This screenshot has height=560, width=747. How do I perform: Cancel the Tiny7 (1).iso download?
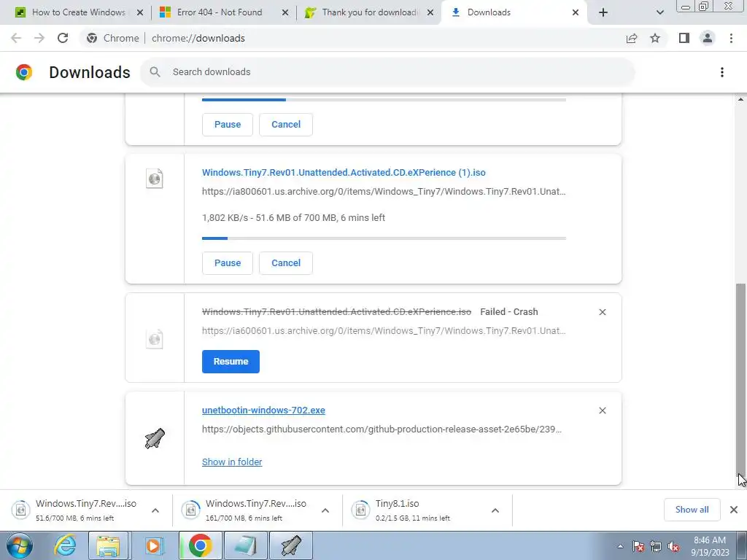pos(286,262)
